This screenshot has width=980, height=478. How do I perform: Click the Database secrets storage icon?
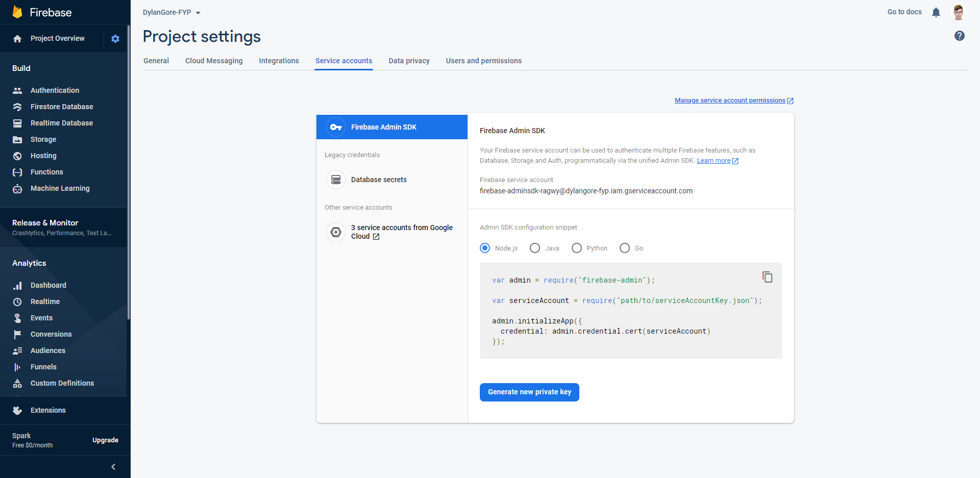point(336,180)
